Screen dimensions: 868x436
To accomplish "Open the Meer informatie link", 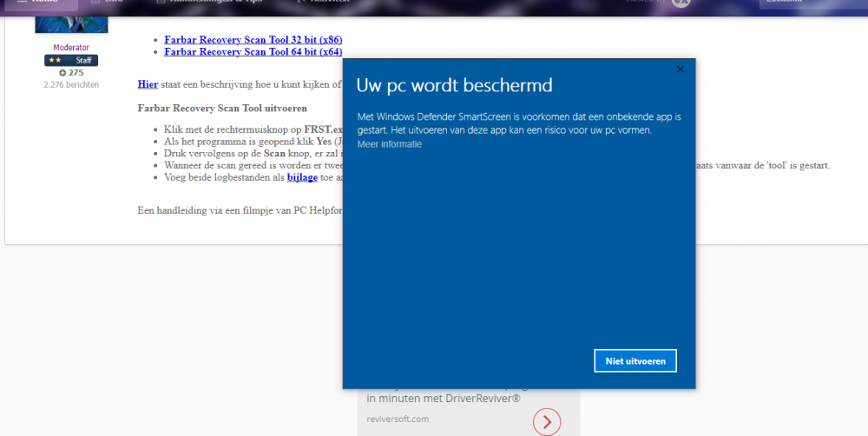I will [389, 144].
